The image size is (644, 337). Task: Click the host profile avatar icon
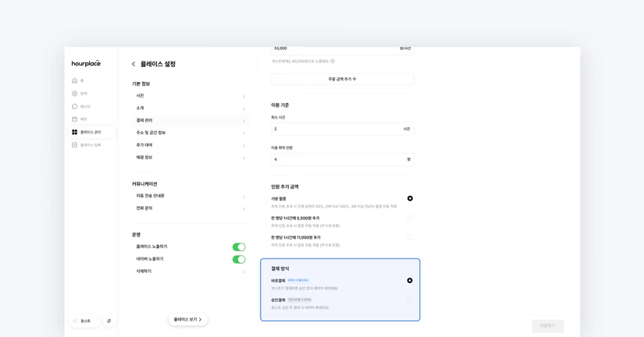click(75, 321)
